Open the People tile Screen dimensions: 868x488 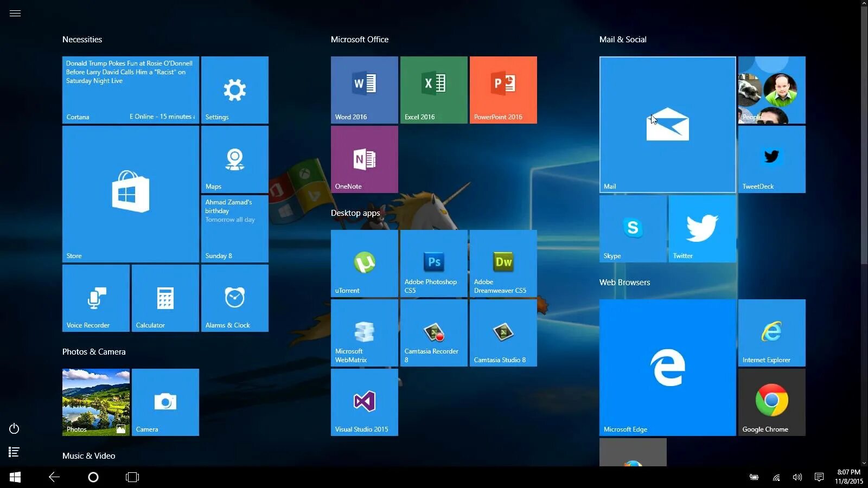pos(772,90)
